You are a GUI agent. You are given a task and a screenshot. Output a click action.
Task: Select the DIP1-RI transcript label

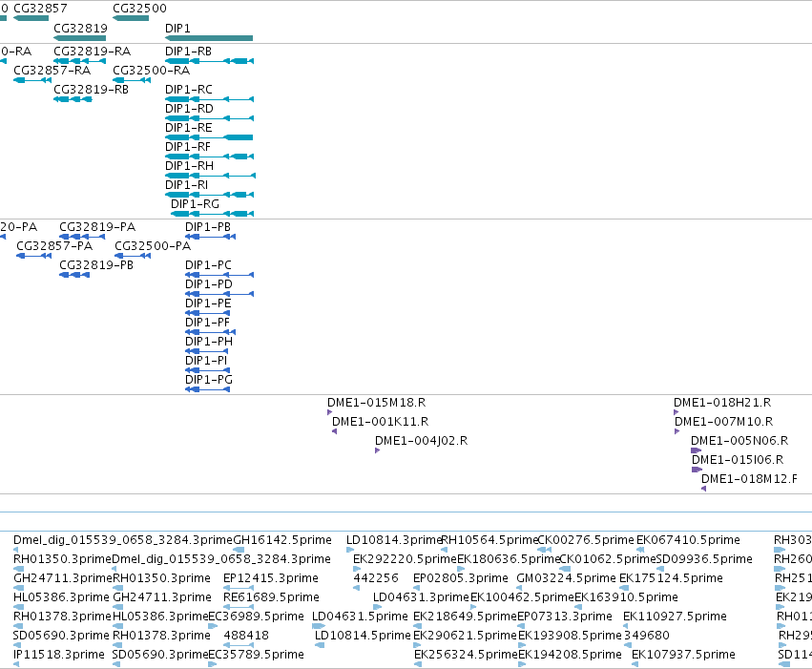186,185
